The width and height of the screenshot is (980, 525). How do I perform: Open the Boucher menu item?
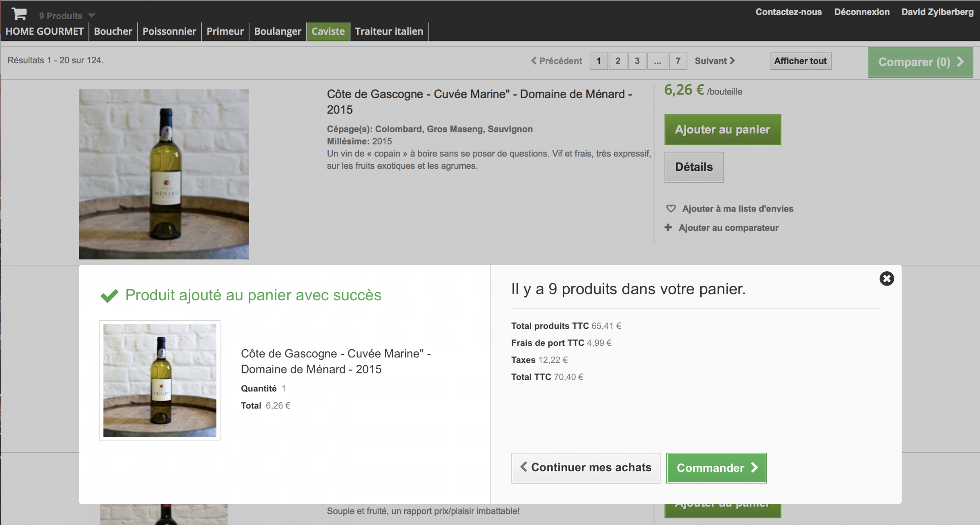tap(113, 31)
